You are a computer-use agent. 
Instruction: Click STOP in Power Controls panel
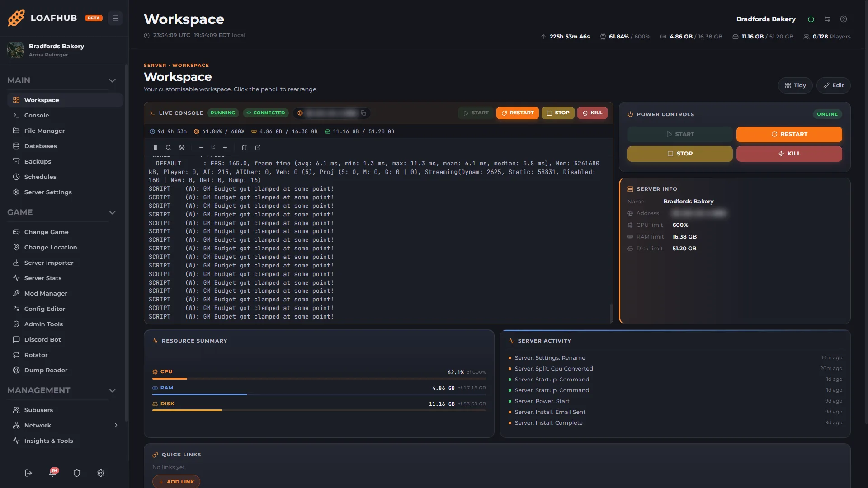(x=680, y=154)
